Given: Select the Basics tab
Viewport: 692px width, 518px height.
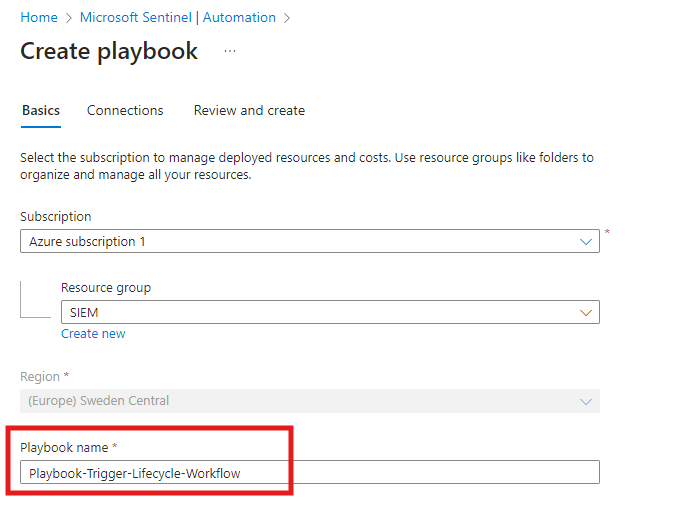Looking at the screenshot, I should pyautogui.click(x=41, y=110).
